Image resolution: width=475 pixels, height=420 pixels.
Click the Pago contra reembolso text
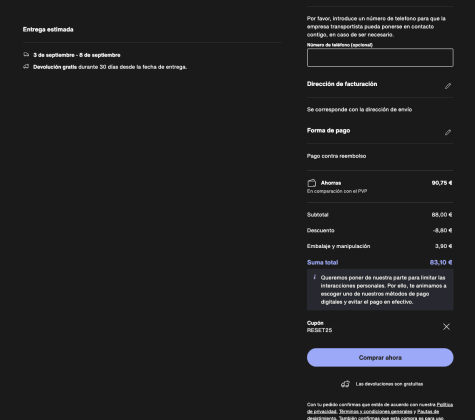pyautogui.click(x=336, y=156)
